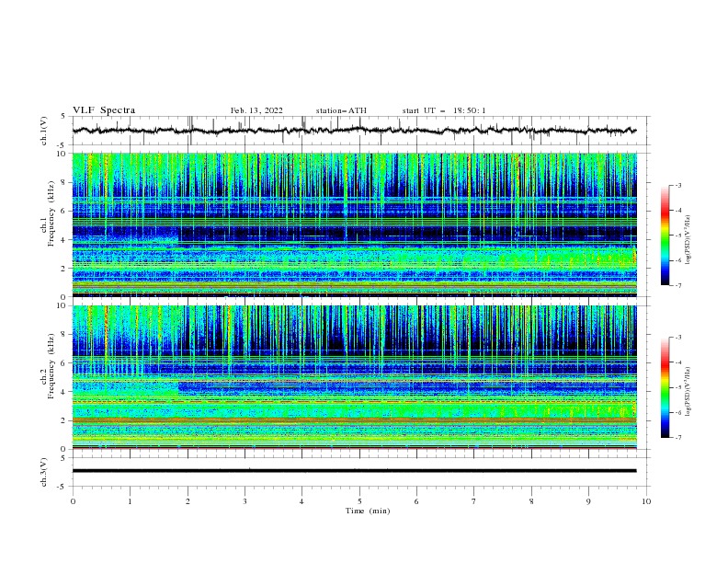The height and width of the screenshot is (563, 728).
Task: Click the ch.2 color bar log(PSD) units label
Action: [688, 392]
